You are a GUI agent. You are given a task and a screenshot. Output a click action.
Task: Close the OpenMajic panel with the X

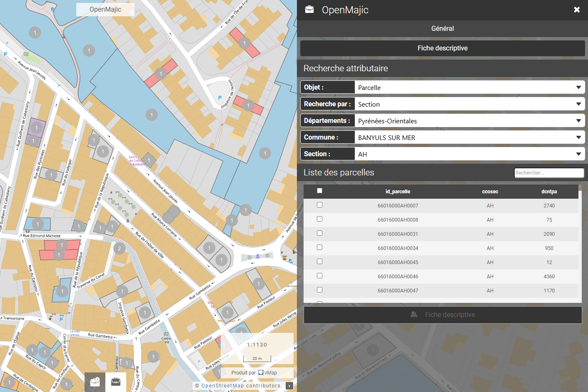[x=577, y=10]
